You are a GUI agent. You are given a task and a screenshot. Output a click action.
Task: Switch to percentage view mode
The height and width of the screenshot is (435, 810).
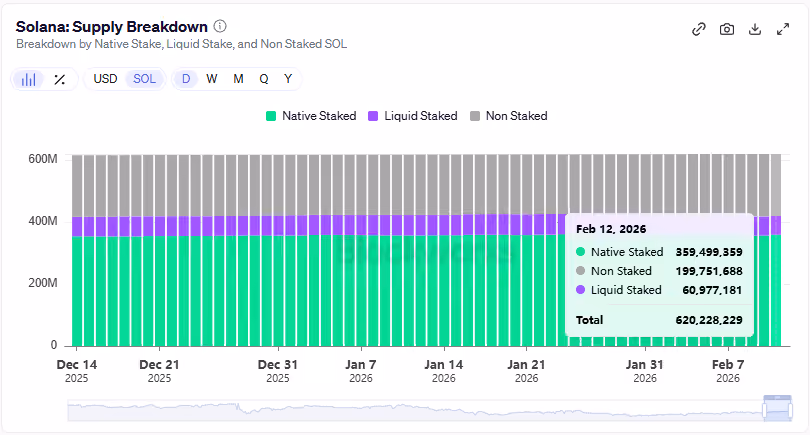click(60, 79)
